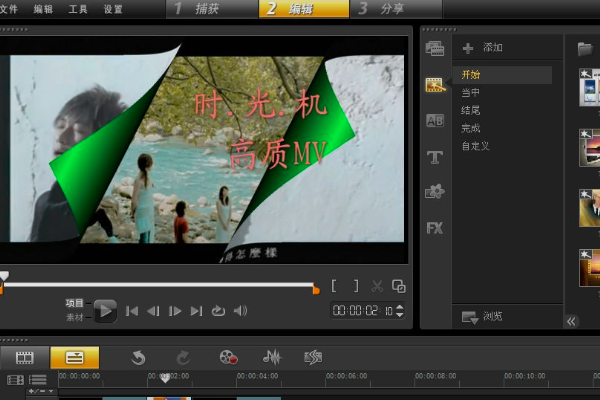600x400 pixels.
Task: Undo the last action
Action: tap(138, 358)
